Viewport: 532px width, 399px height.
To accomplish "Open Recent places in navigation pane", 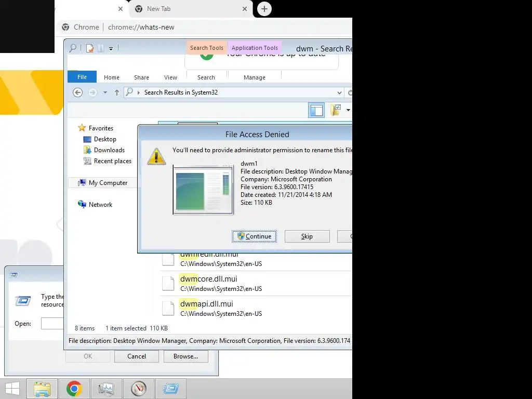I will coord(113,161).
